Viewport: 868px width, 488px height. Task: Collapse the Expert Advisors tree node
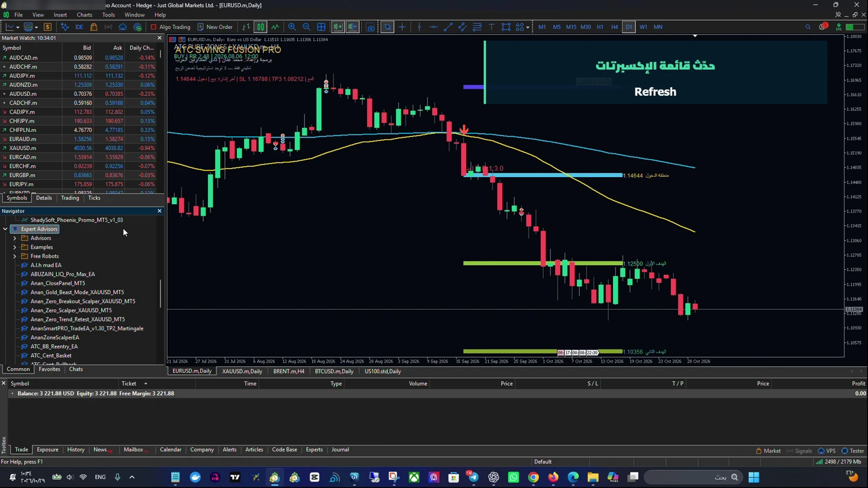click(5, 230)
